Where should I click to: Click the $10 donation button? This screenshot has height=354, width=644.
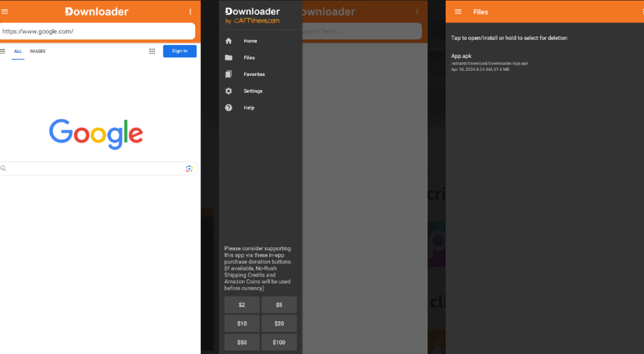click(x=242, y=324)
